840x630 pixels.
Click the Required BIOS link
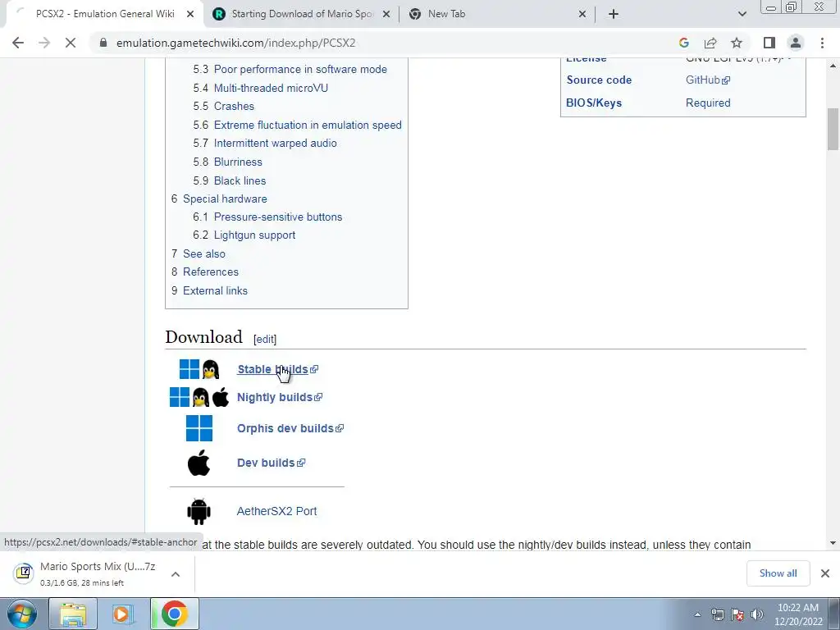[x=708, y=103]
